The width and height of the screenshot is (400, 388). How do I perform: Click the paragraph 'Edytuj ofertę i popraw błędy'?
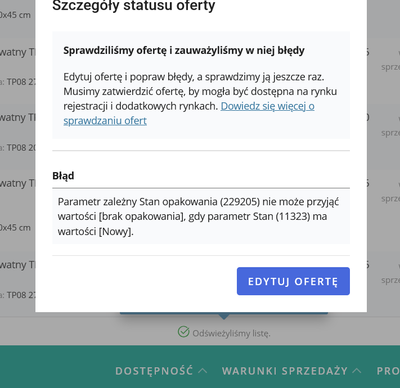click(x=200, y=98)
